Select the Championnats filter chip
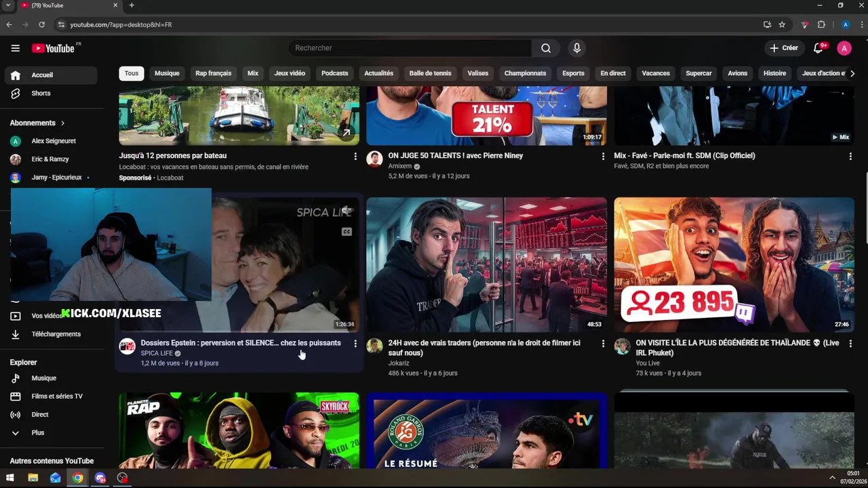 click(x=526, y=73)
